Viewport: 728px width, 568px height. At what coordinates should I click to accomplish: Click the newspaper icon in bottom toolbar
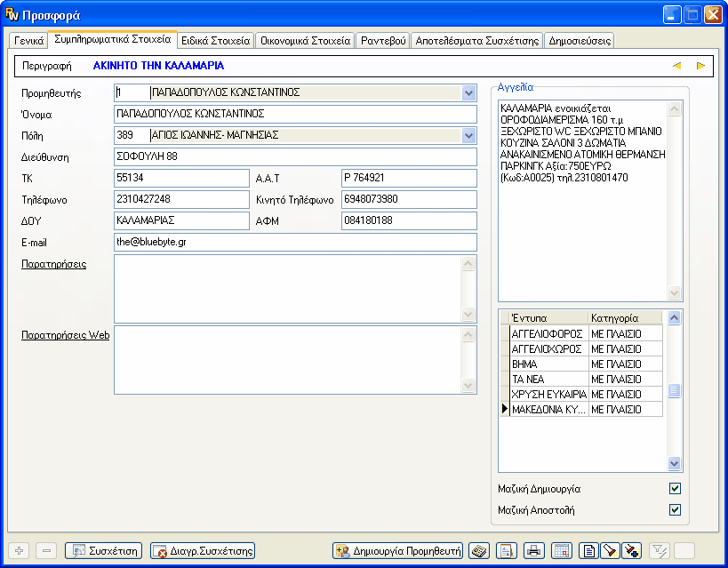click(x=479, y=551)
